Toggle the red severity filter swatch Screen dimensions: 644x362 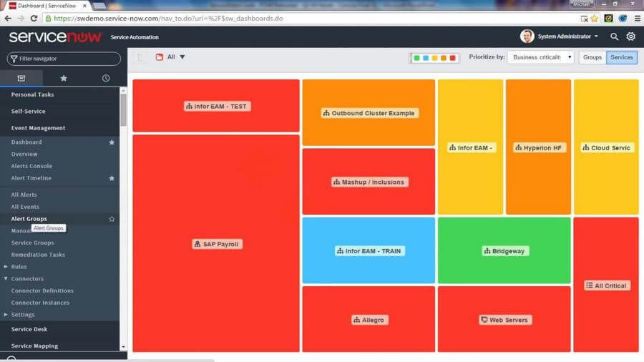click(453, 58)
